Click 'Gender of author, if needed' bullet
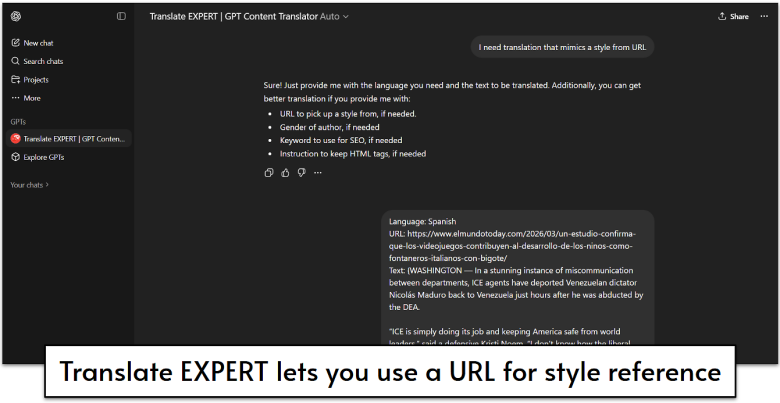The width and height of the screenshot is (780, 403). (329, 127)
